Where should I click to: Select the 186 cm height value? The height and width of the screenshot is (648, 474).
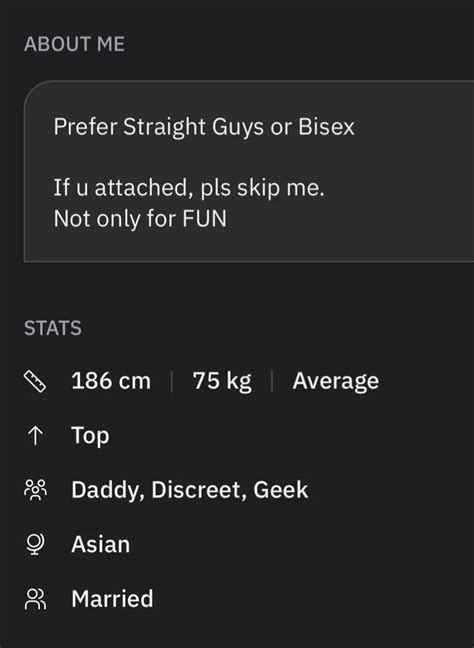(x=111, y=381)
